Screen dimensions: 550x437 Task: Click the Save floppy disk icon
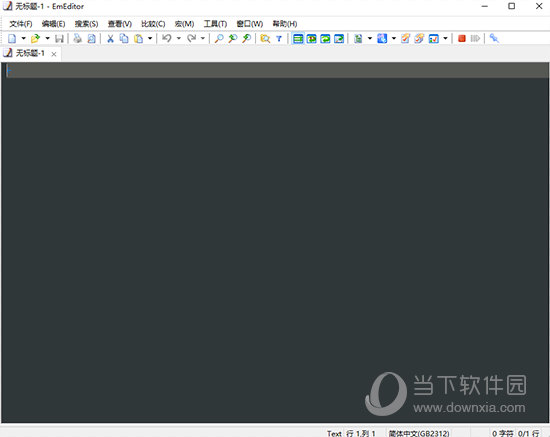pos(59,38)
